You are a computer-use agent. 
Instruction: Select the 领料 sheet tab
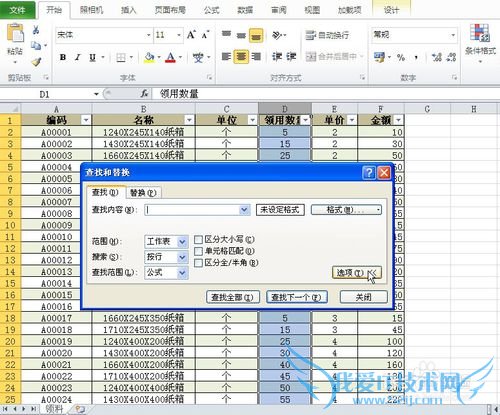click(x=54, y=409)
